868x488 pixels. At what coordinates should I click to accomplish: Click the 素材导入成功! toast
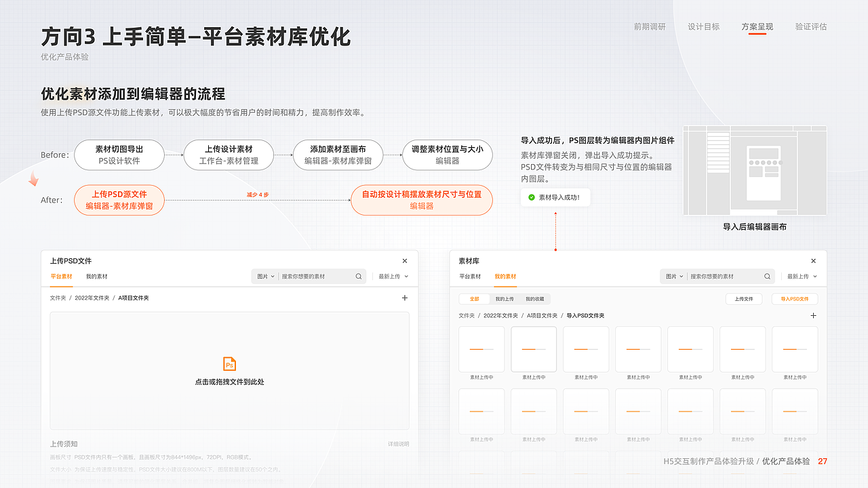pyautogui.click(x=555, y=198)
